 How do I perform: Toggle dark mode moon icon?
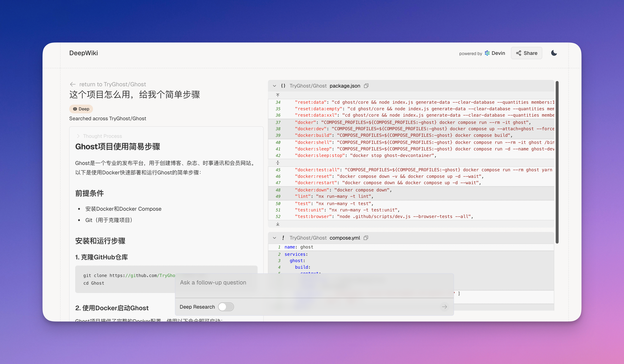click(554, 53)
